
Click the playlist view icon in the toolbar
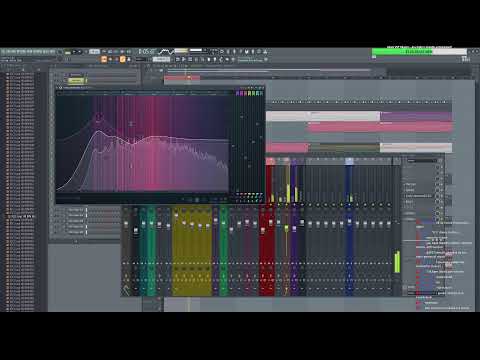tap(178, 60)
